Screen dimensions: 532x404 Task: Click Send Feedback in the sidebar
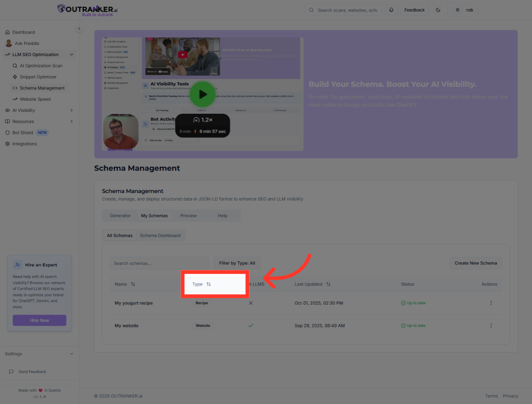(x=32, y=372)
